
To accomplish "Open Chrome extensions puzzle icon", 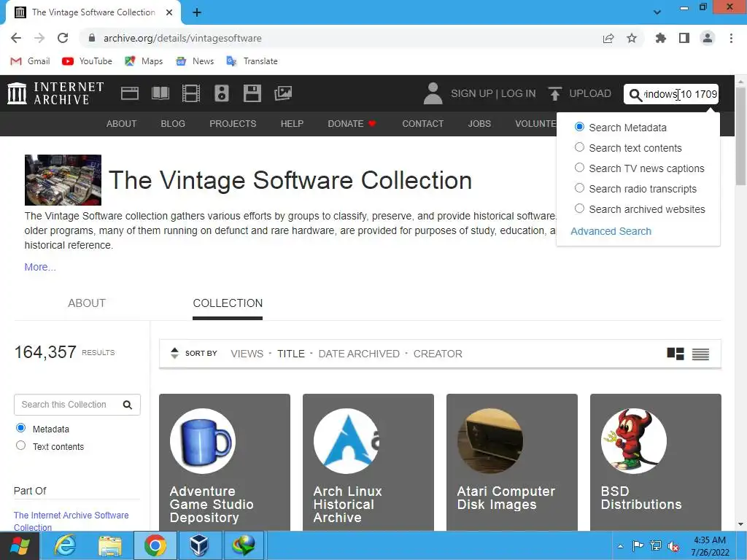I will [660, 38].
